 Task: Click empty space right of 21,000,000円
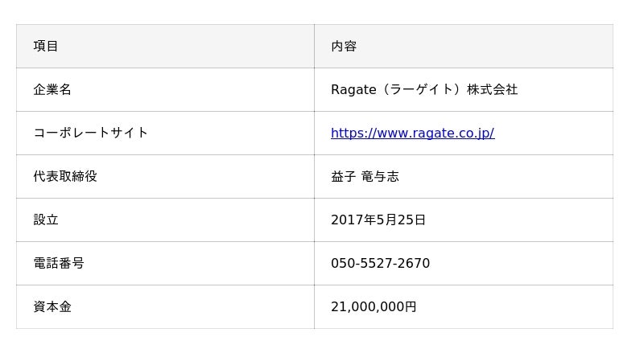[515, 307]
